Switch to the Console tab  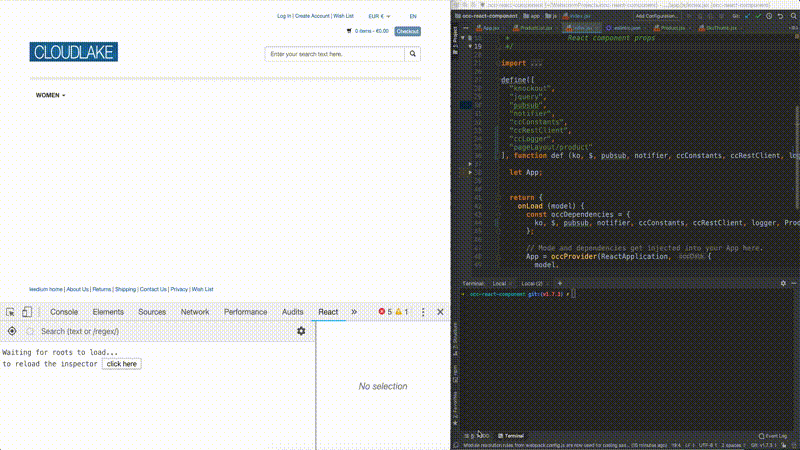tap(64, 312)
